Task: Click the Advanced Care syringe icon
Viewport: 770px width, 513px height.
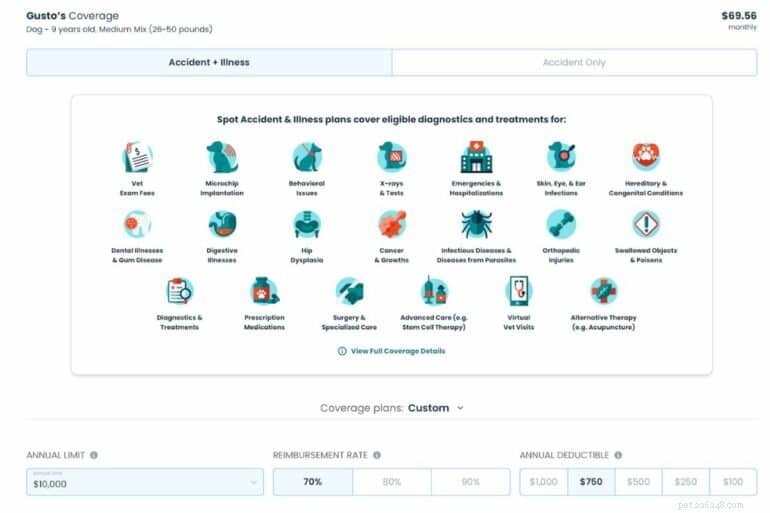Action: click(x=434, y=291)
